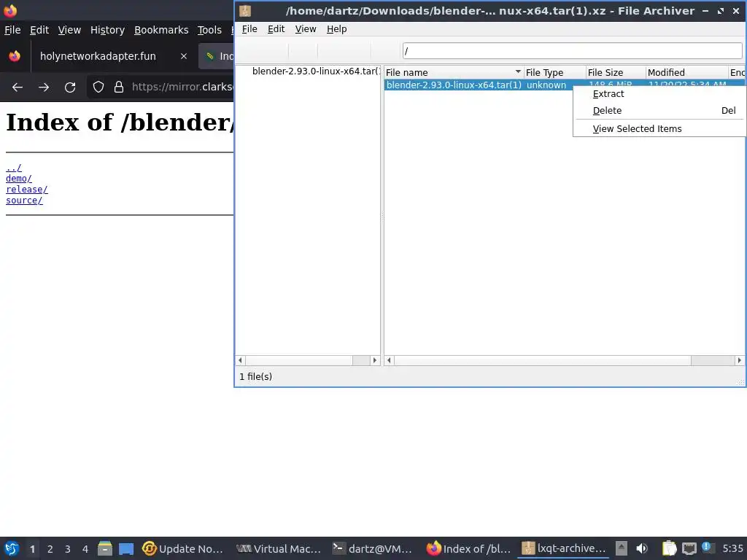747x560 pixels.
Task: Open Firefox tracking protection shield
Action: pos(98,87)
